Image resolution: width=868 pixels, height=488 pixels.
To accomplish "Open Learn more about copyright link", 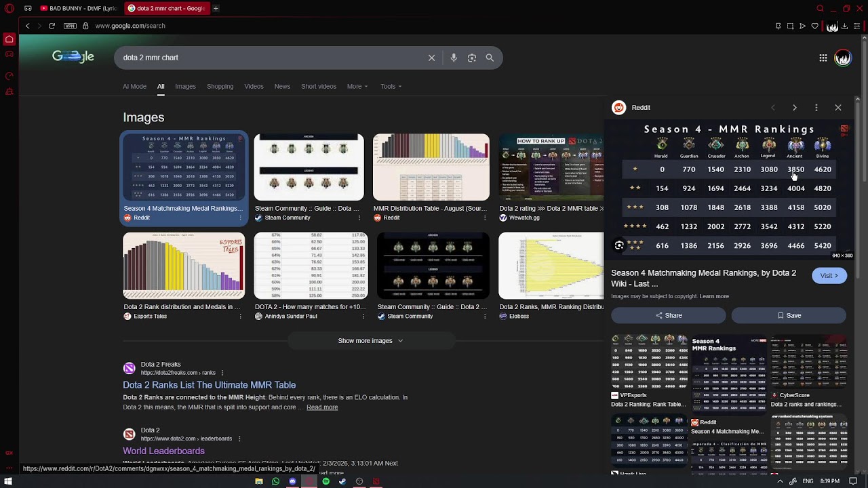I will click(714, 296).
